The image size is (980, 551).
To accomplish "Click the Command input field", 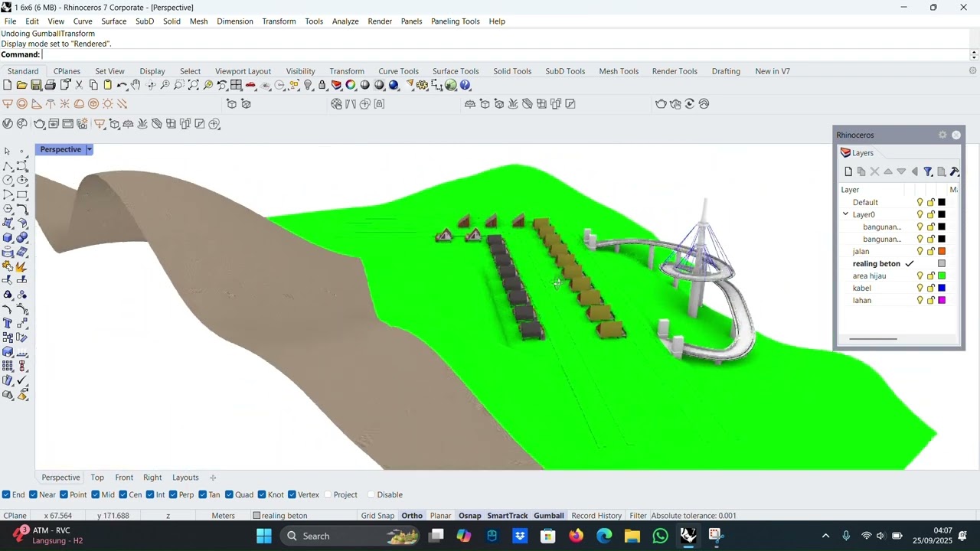I will pyautogui.click(x=505, y=54).
